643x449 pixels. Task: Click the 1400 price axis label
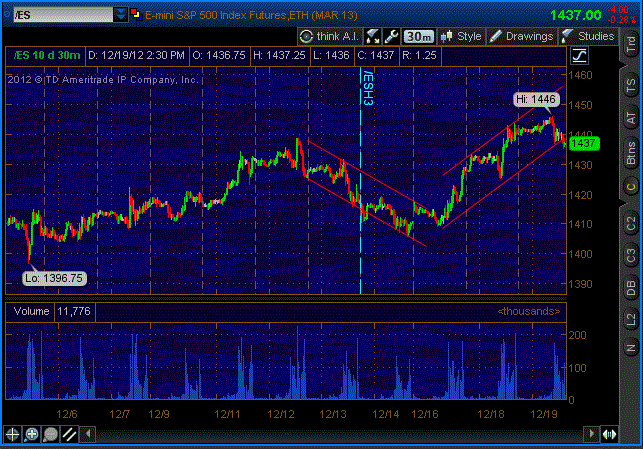580,254
